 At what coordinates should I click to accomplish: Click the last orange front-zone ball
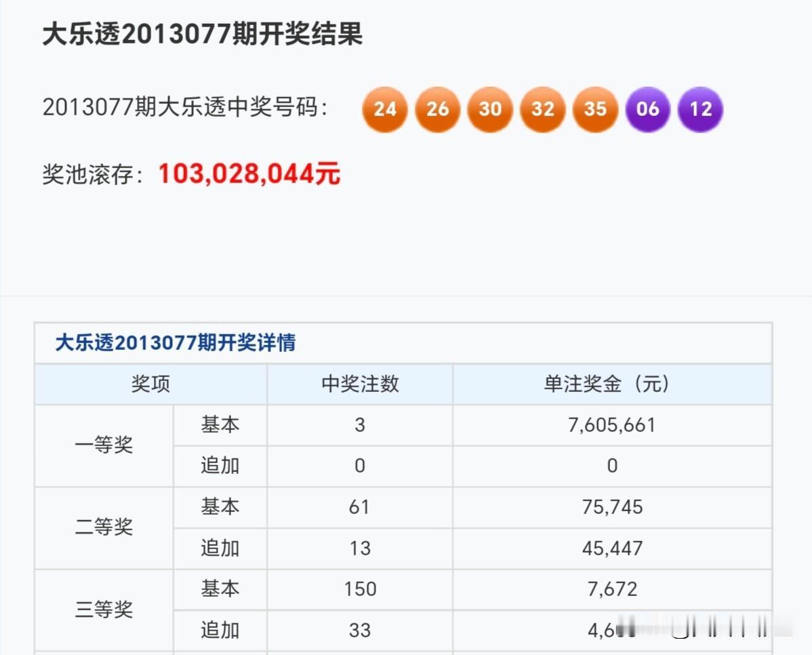click(595, 109)
